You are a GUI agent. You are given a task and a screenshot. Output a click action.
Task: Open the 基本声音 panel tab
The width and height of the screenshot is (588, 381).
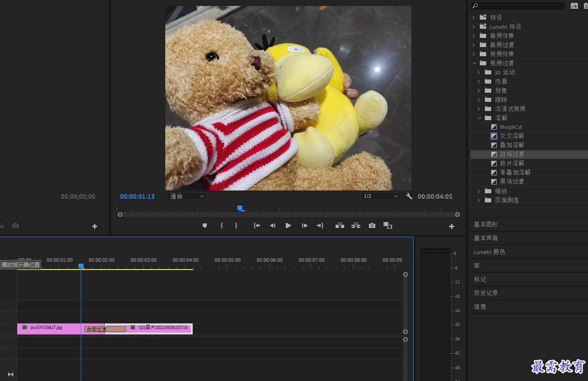(486, 238)
